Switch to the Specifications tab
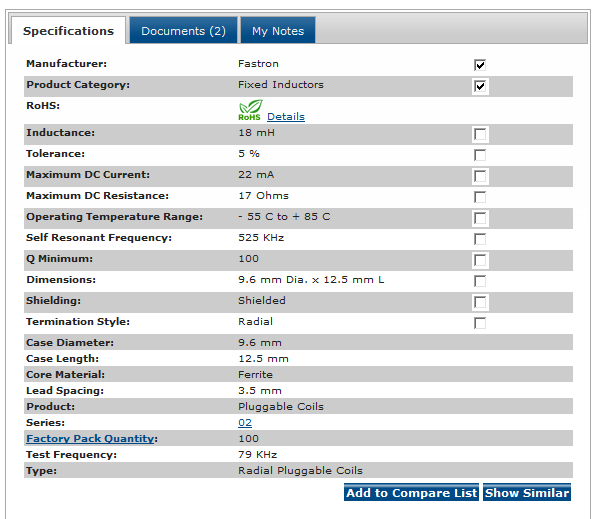595x519 pixels. (x=68, y=31)
